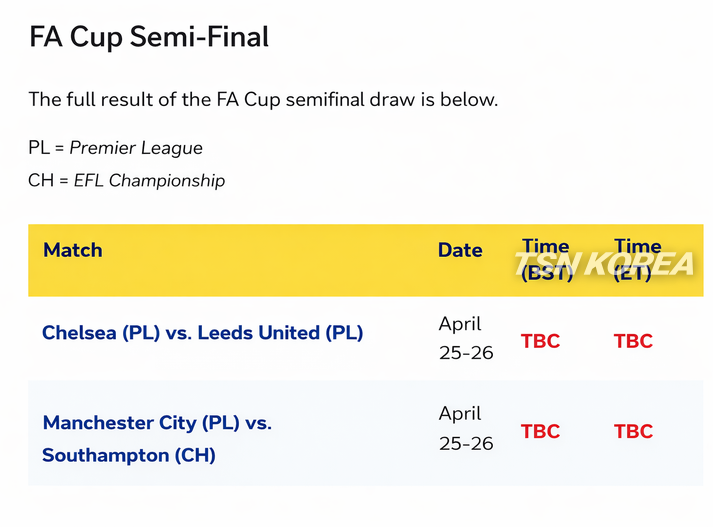Open the "Leeds United (PL)" team text
The width and height of the screenshot is (713, 527).
point(280,332)
